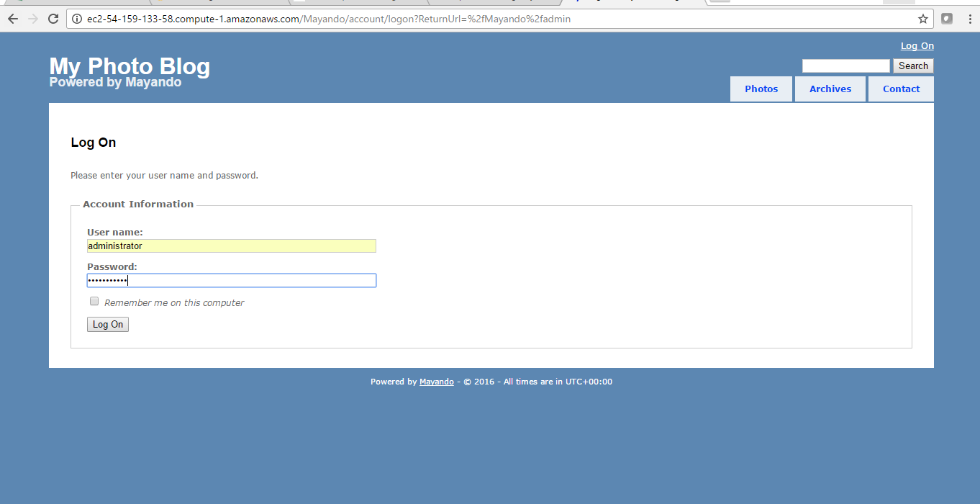Viewport: 980px width, 504px height.
Task: Focus the User name field
Action: pos(231,246)
